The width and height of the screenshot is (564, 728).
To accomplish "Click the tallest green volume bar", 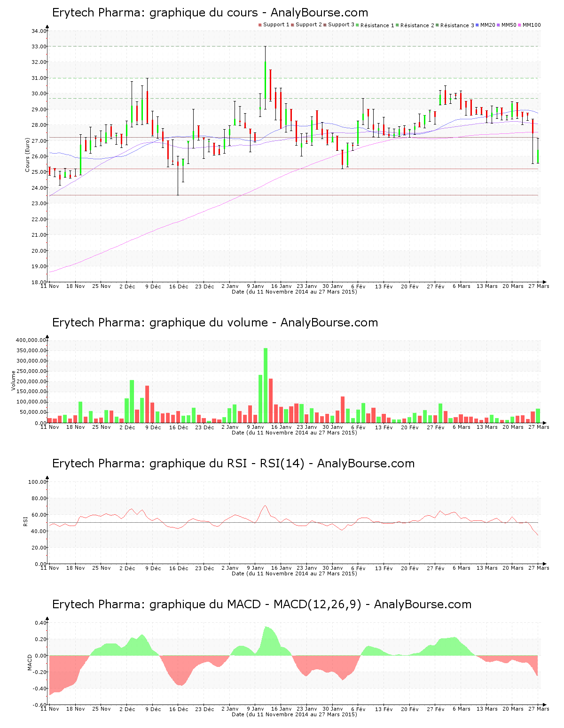I will point(266,385).
